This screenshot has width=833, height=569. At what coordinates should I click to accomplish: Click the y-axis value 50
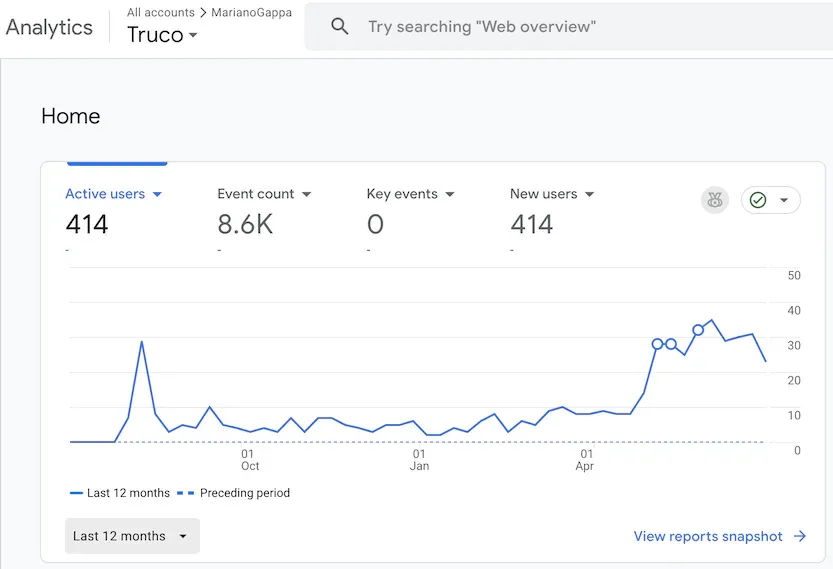(x=794, y=275)
